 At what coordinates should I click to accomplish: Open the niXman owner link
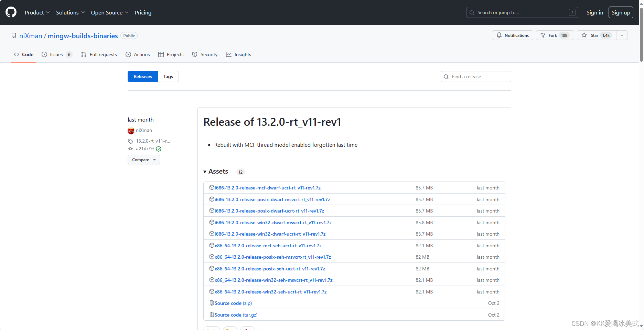coord(31,36)
